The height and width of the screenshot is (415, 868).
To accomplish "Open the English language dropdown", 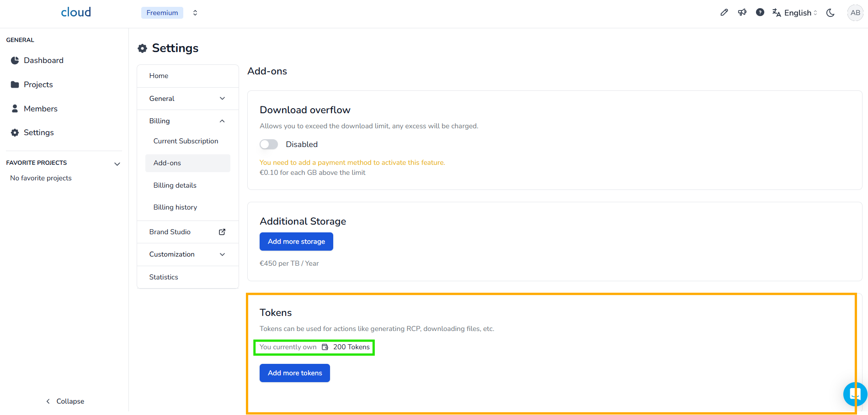I will (795, 13).
